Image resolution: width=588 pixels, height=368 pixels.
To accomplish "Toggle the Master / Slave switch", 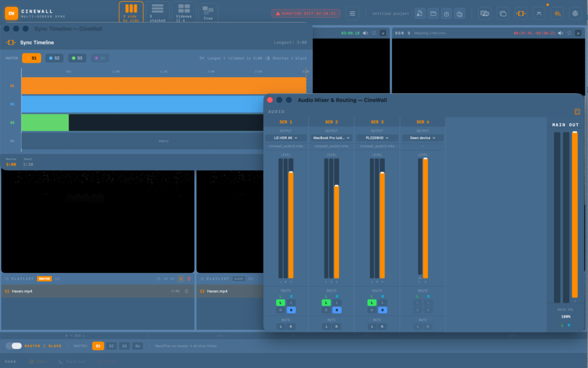I will pyautogui.click(x=14, y=346).
